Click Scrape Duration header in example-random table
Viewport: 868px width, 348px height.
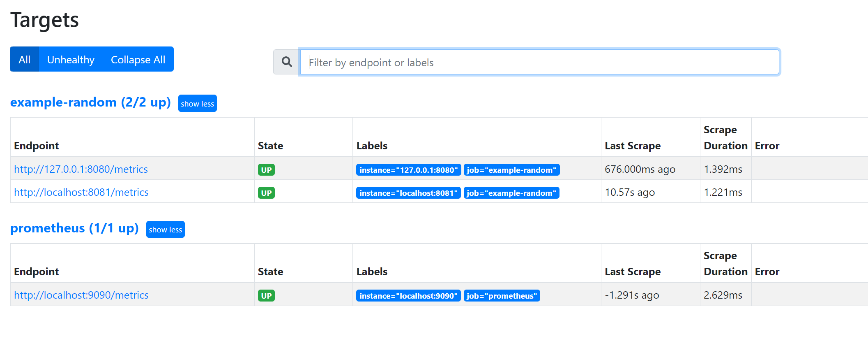pyautogui.click(x=725, y=137)
